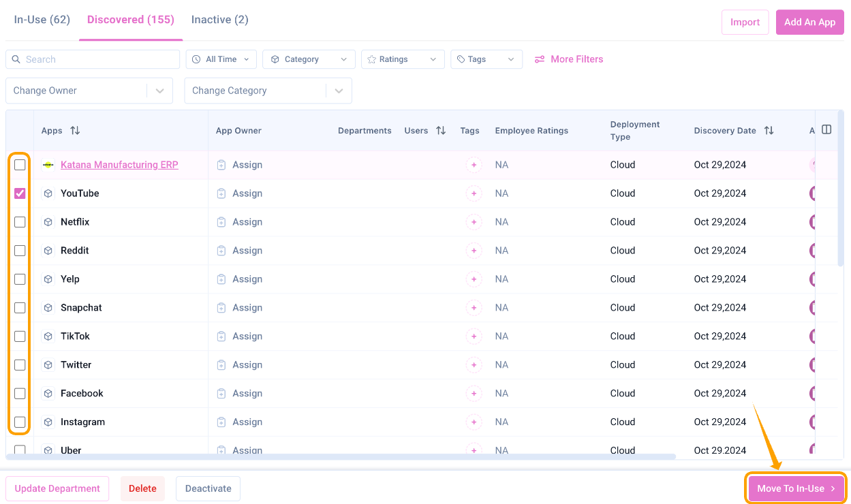Viewport: 851px width, 504px height.
Task: Click the cube icon beside Instagram
Action: [x=48, y=422]
